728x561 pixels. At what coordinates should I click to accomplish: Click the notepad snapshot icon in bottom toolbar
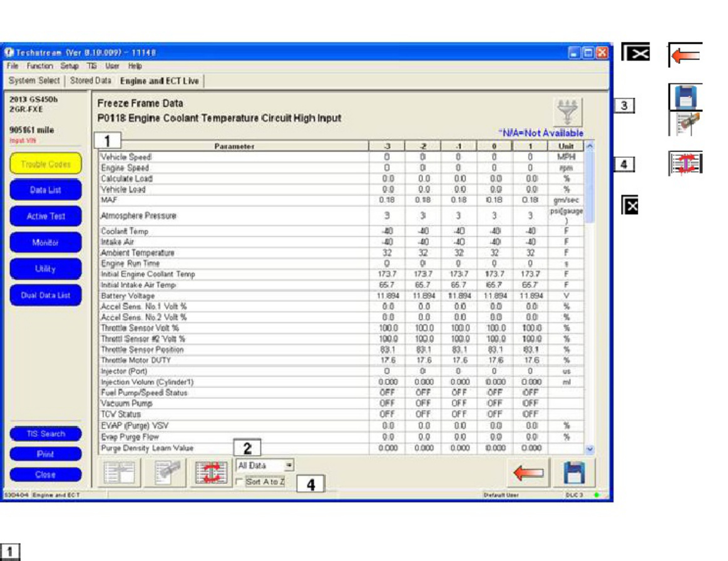167,473
